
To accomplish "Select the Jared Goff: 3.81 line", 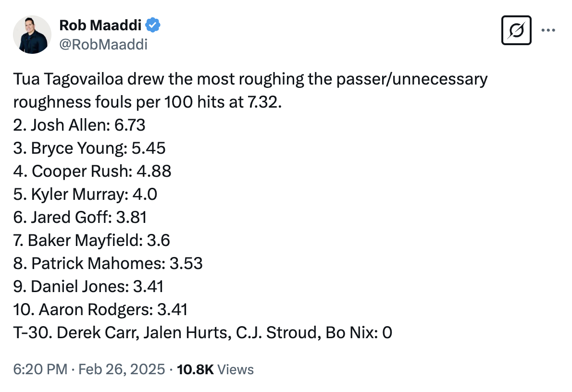I will tap(80, 217).
